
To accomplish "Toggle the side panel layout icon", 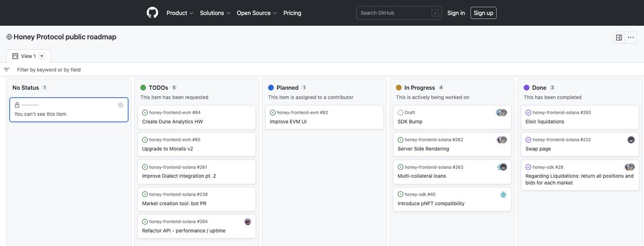I will (x=619, y=38).
